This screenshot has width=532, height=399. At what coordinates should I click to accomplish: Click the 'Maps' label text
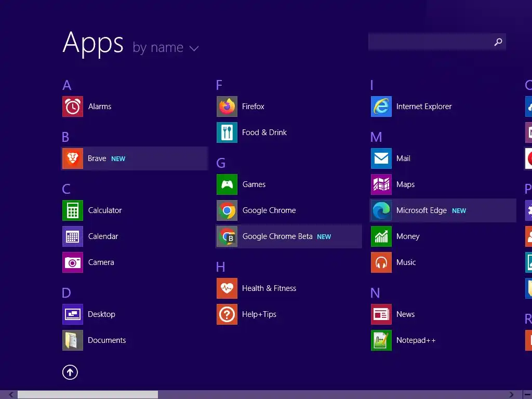(x=405, y=184)
